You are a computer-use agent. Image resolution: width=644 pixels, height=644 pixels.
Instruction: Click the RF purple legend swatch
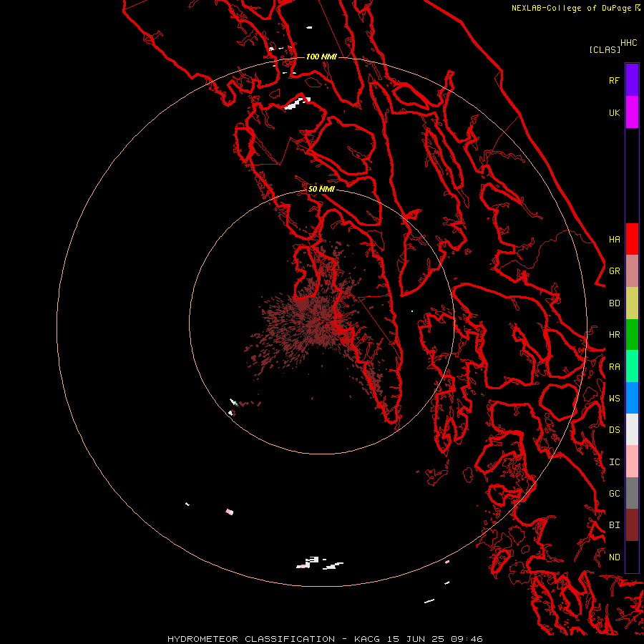(x=632, y=80)
